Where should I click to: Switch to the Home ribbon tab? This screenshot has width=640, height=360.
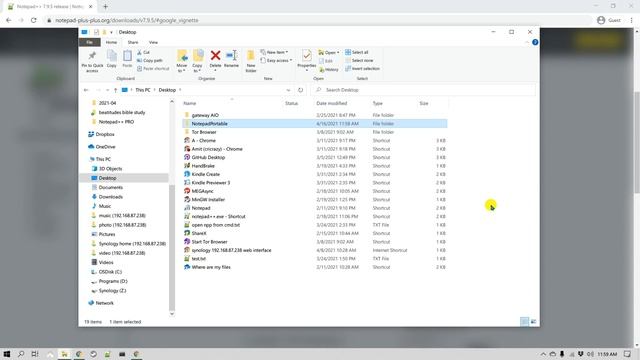point(111,42)
